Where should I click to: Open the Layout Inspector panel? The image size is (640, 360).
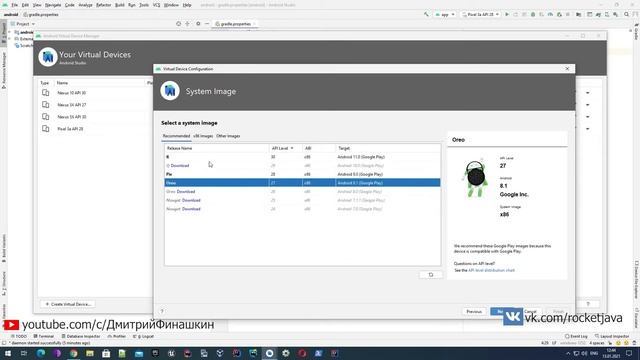click(x=612, y=336)
